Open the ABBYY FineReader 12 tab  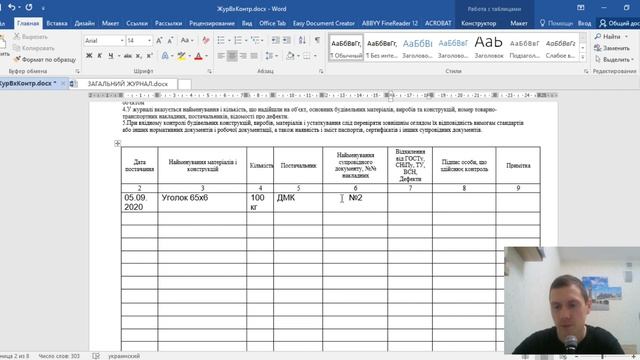point(389,23)
